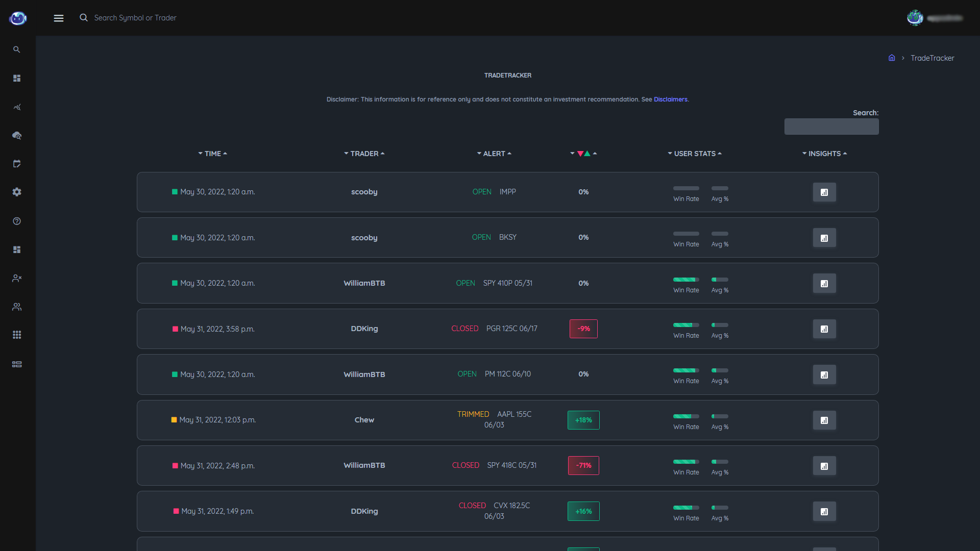Image resolution: width=980 pixels, height=551 pixels.
Task: Sort table by ALERT column
Action: coord(494,154)
